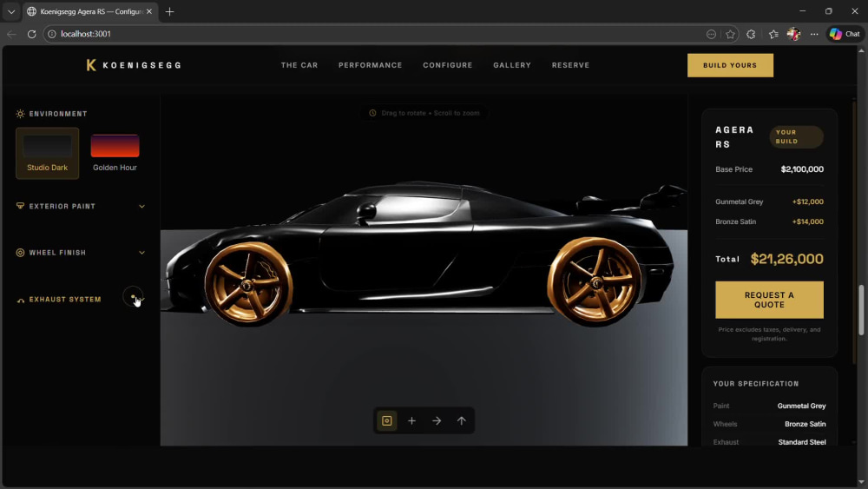Open the tab search dropdown arrow
Viewport: 868px width, 489px height.
coord(11,11)
